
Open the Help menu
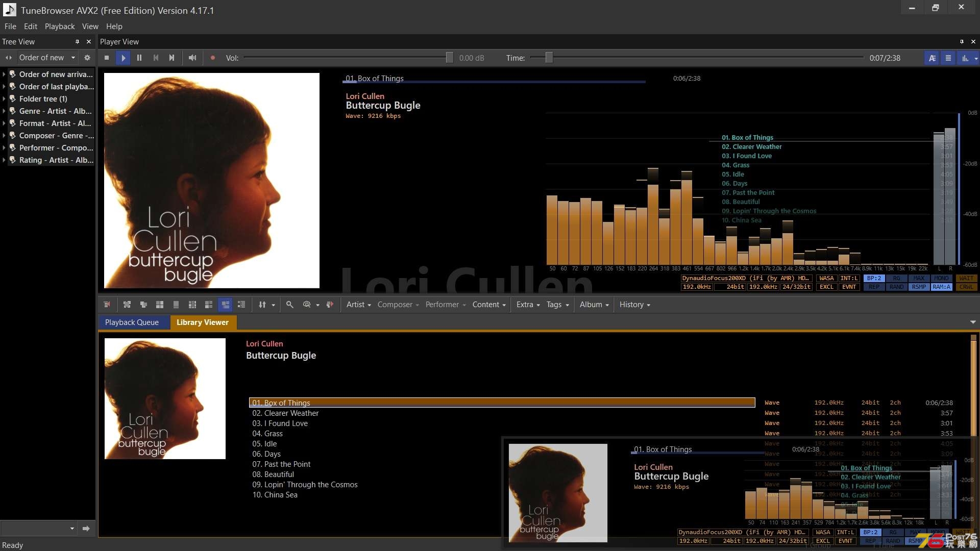(114, 27)
